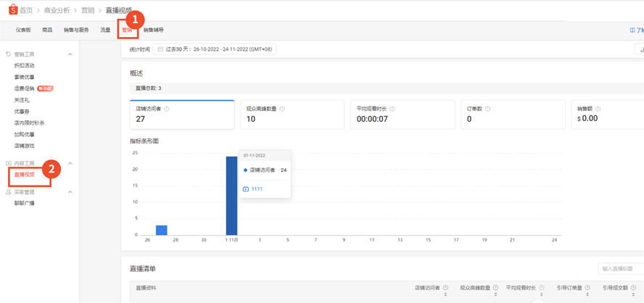Screen dimensions: 644x303
Task: Click help icon in 平均观看时长 table header
Action: pos(542,288)
